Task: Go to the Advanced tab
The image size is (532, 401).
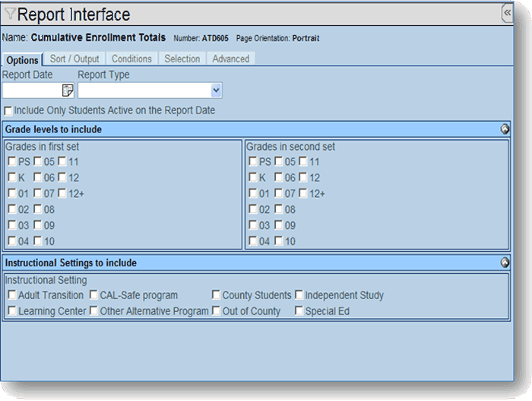Action: click(231, 59)
